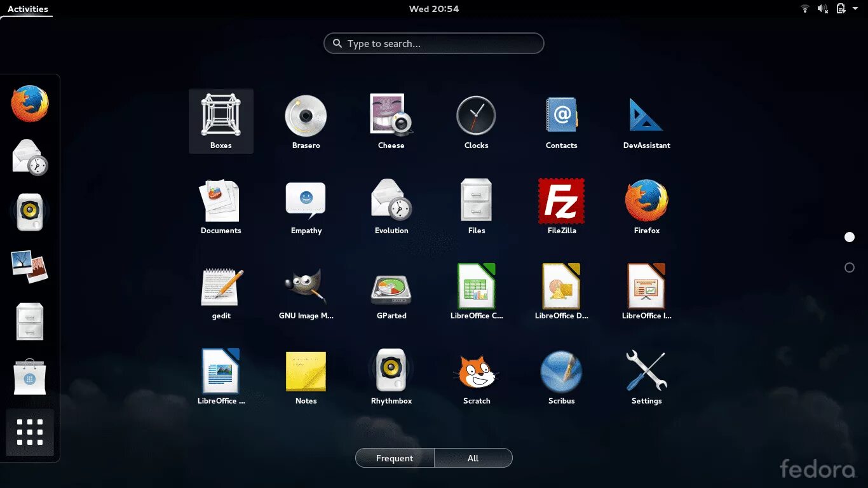868x488 pixels.
Task: Launch LibreOffice Draw
Action: point(561,291)
